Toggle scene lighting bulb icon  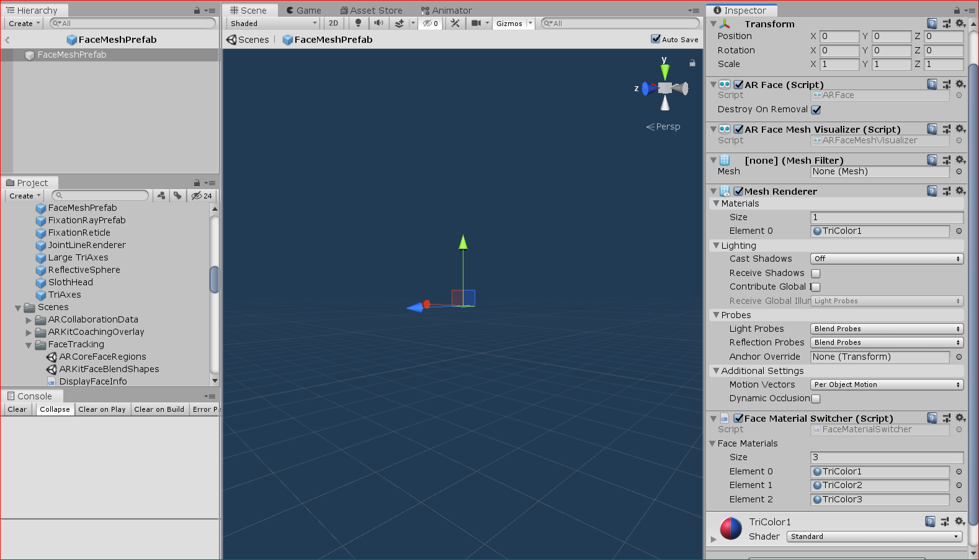pos(358,23)
